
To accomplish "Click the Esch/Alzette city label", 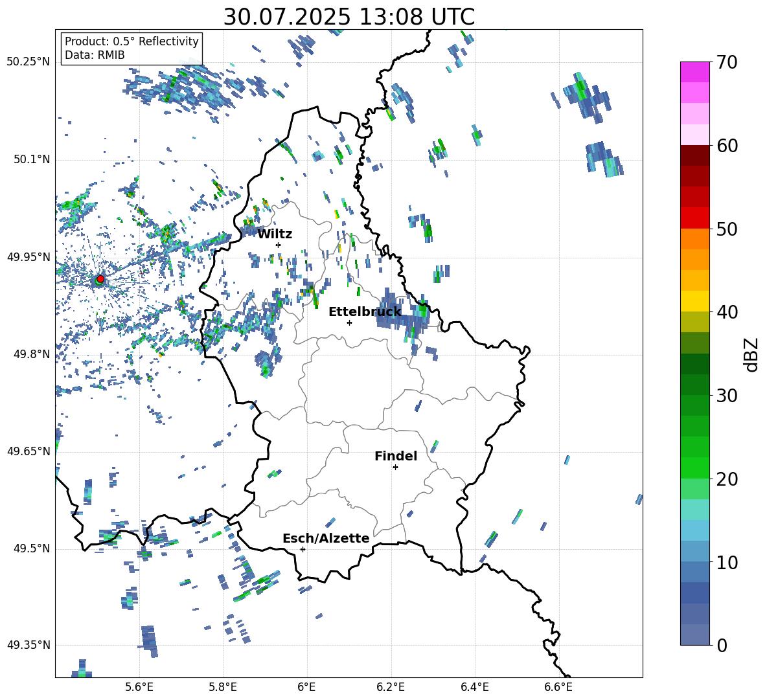I will click(x=326, y=538).
